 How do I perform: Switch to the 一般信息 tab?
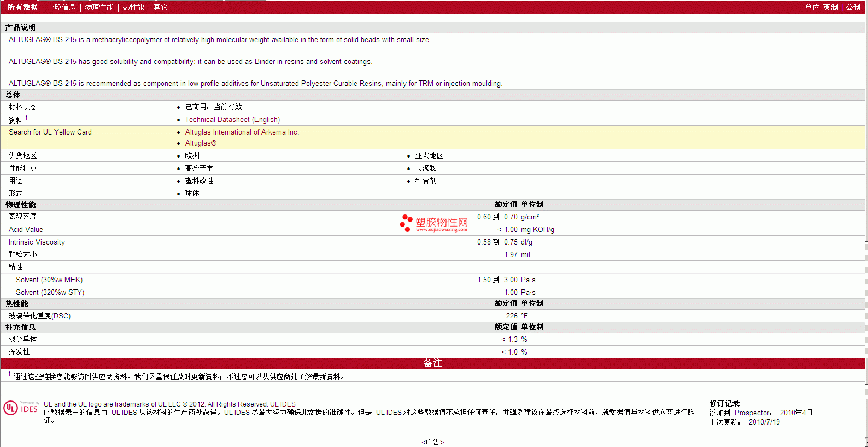tap(61, 7)
